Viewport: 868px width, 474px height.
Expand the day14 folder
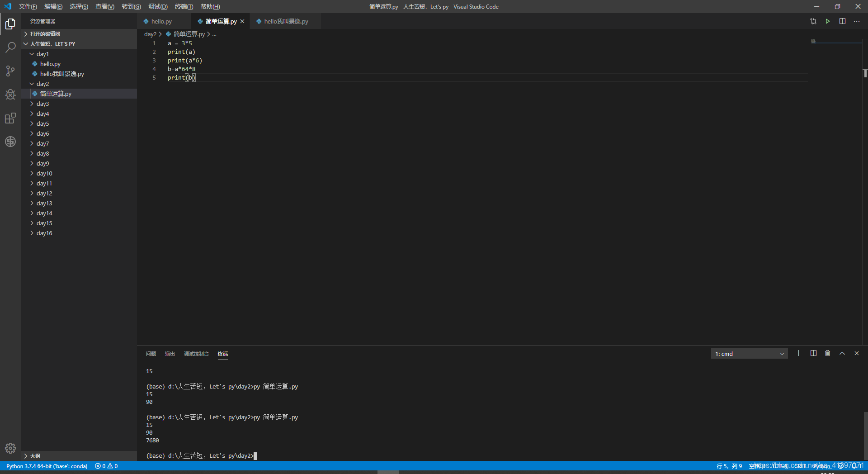point(79,213)
